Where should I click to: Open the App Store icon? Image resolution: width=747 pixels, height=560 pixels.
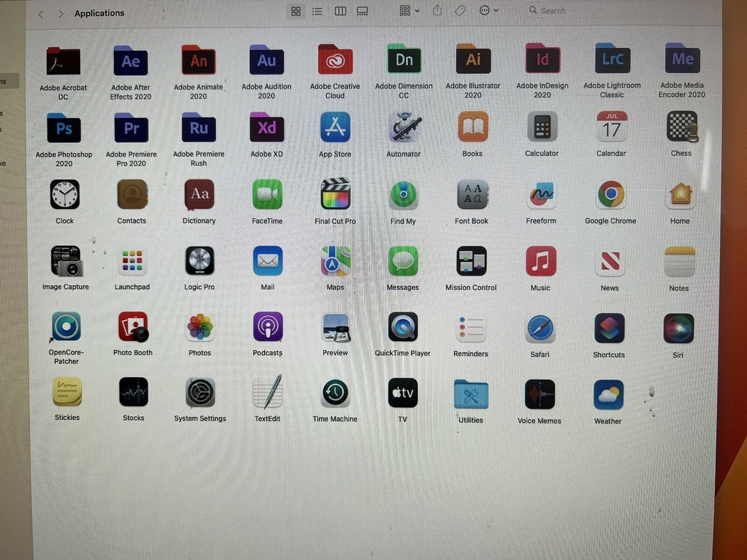(x=335, y=127)
